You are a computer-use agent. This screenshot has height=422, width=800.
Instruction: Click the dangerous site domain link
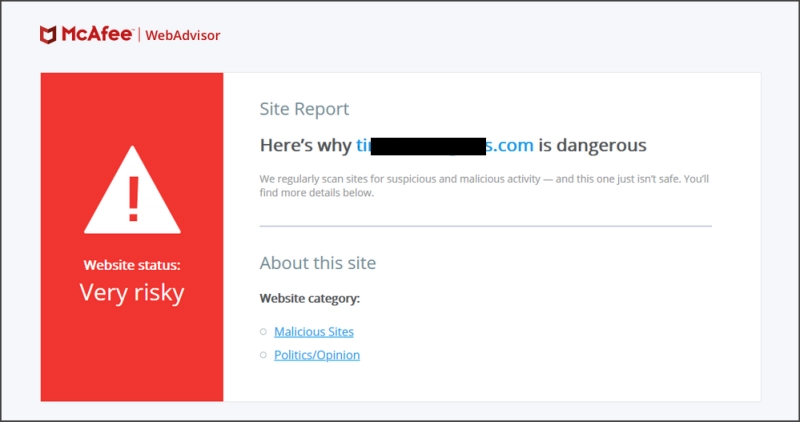[445, 145]
